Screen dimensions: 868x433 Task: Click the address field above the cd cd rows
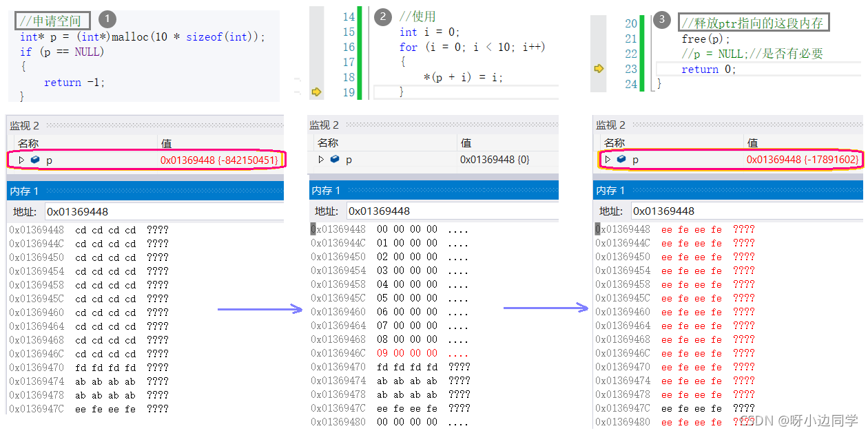tap(164, 211)
